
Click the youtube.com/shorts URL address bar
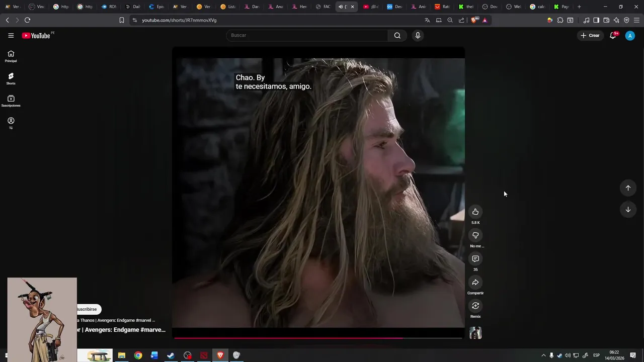point(179,20)
